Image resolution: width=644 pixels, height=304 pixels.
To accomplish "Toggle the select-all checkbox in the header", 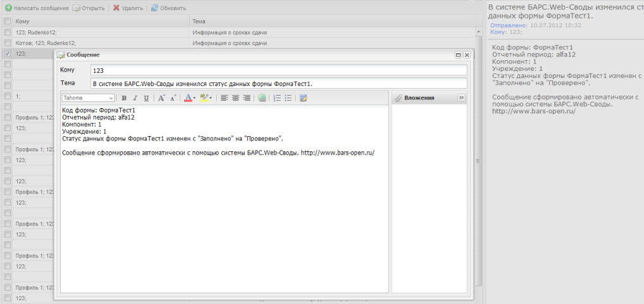I will pyautogui.click(x=7, y=22).
